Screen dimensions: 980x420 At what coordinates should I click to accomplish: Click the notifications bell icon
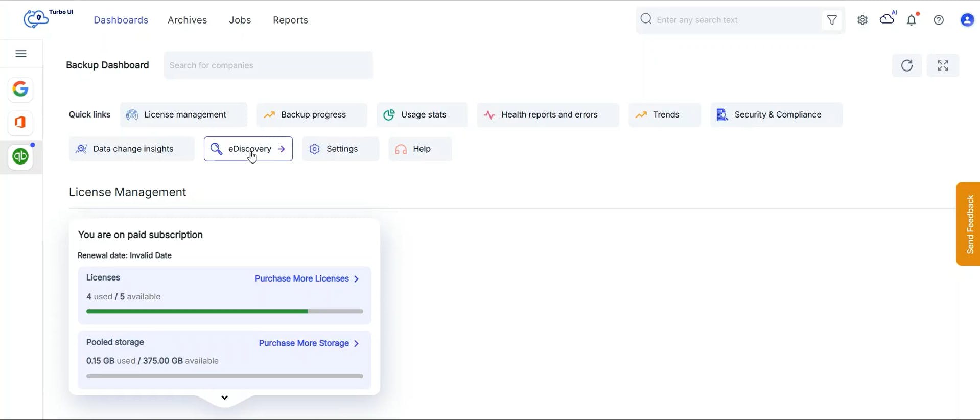tap(912, 20)
